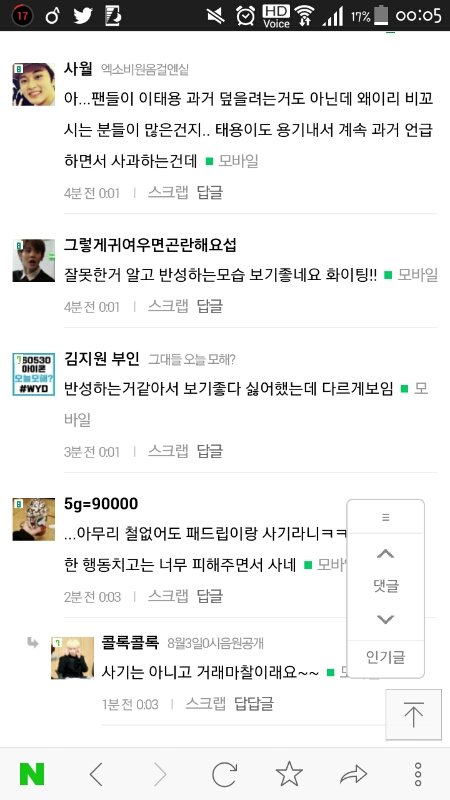The width and height of the screenshot is (450, 800).
Task: Open 사월's profile picture
Action: pos(34,84)
